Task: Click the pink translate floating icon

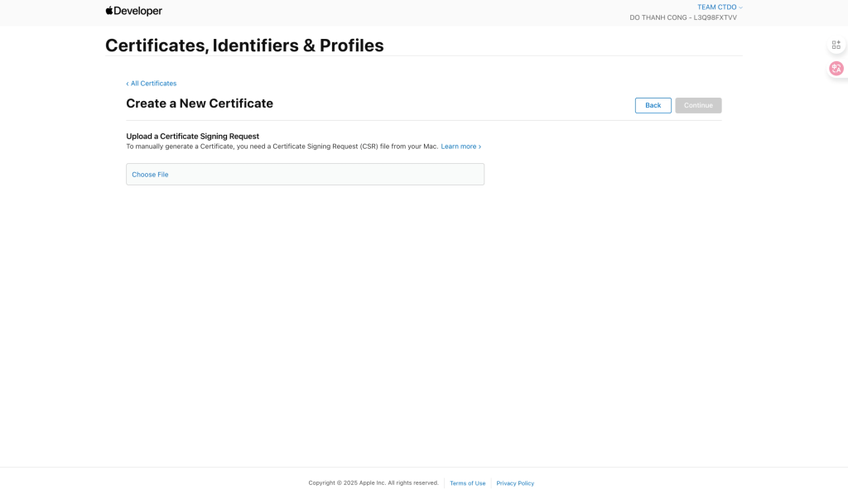Action: 836,69
